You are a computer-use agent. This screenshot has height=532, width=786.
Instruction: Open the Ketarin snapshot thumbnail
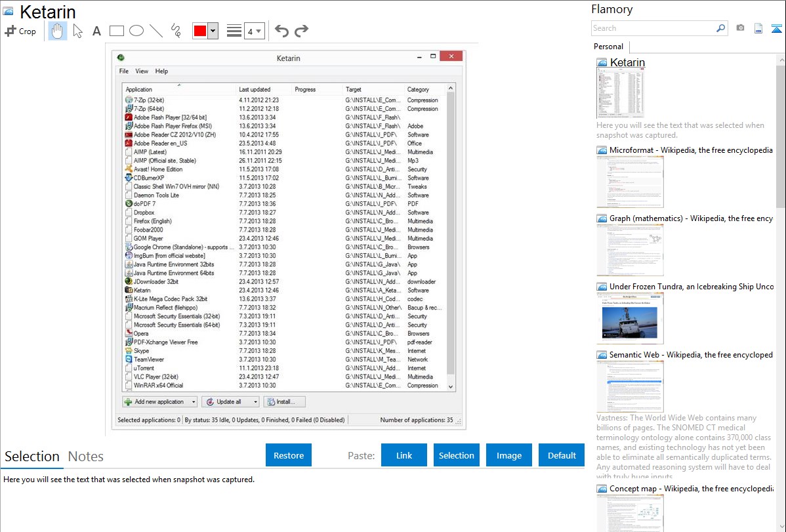point(620,93)
